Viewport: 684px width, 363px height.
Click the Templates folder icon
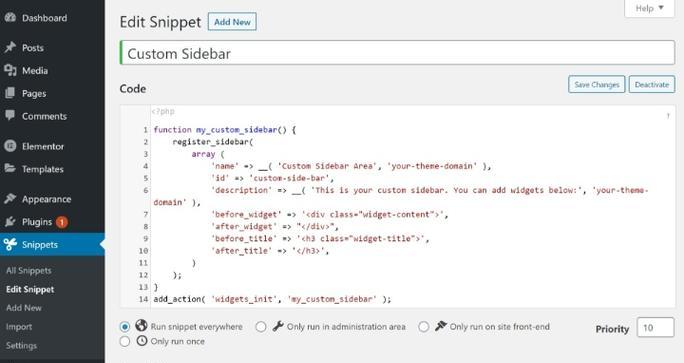pyautogui.click(x=10, y=168)
